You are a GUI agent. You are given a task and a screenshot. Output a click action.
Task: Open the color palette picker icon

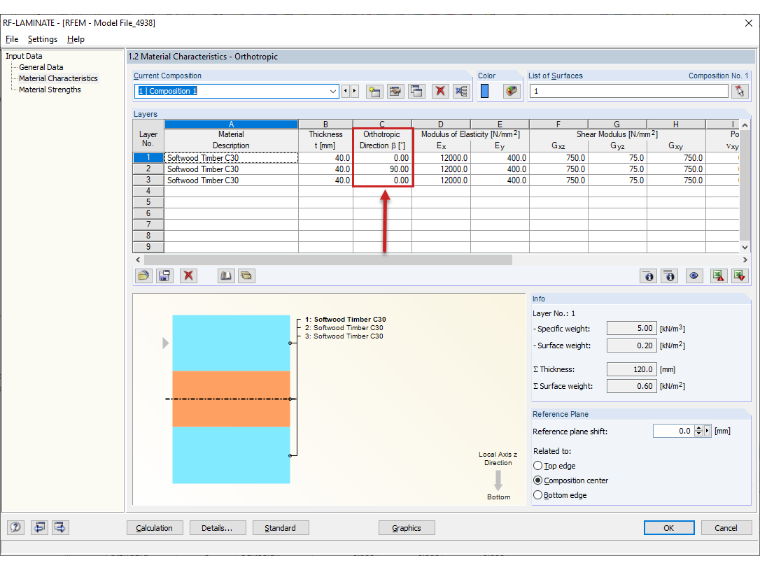tap(511, 91)
